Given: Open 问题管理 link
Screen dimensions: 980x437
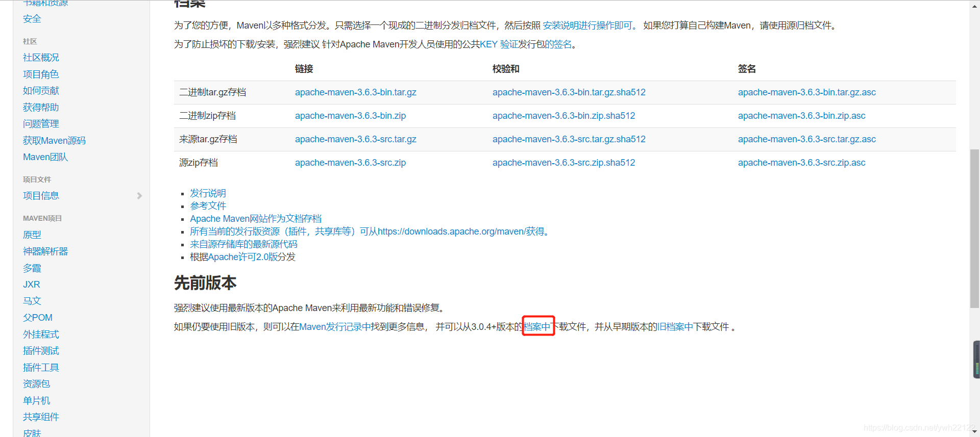Looking at the screenshot, I should click(41, 124).
